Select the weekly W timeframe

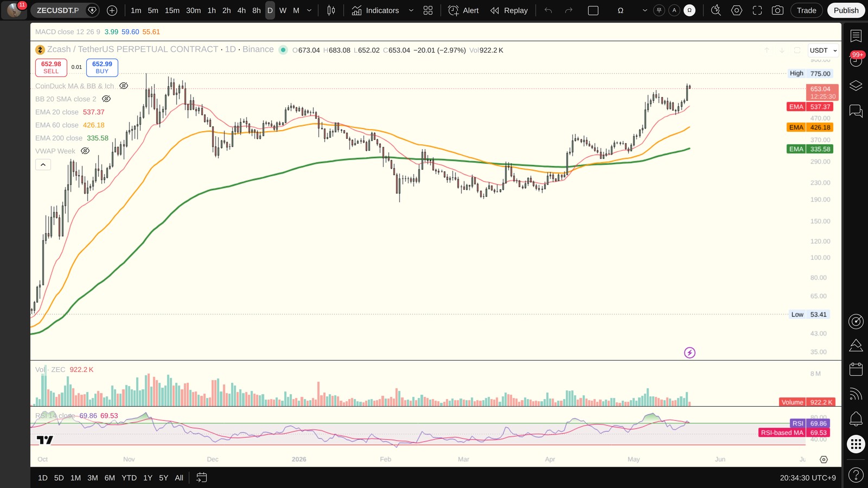click(x=283, y=10)
